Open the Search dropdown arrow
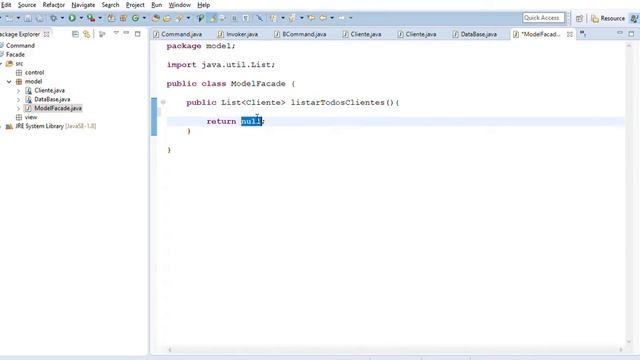Viewport: 640px width, 360px height. 188,18
